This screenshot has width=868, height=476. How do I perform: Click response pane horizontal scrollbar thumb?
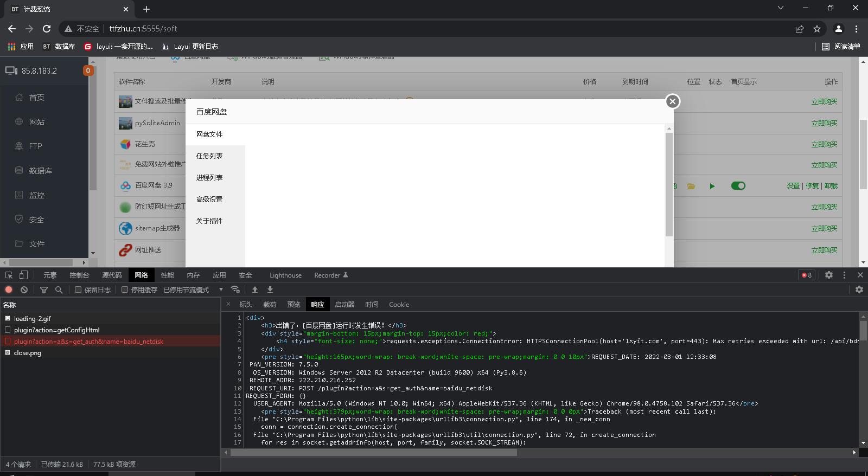(x=373, y=452)
